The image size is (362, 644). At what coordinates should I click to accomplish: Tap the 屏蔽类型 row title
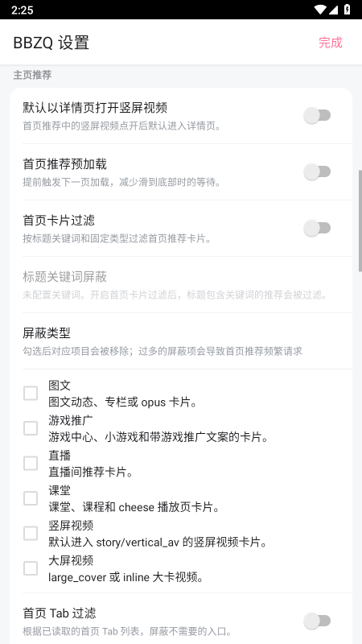tap(47, 333)
